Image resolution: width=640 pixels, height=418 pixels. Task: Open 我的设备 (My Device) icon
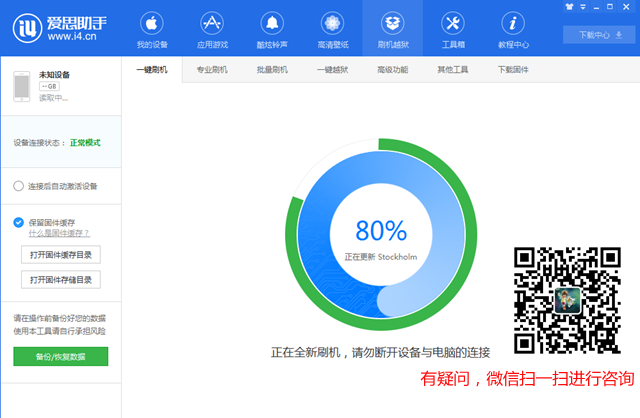click(151, 23)
